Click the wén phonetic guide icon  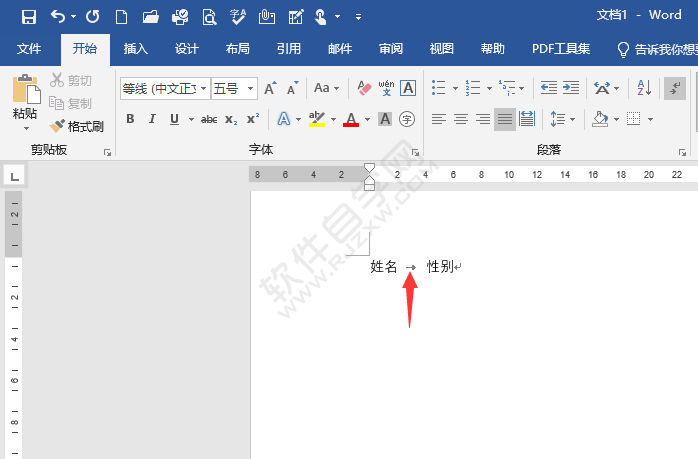pos(386,88)
